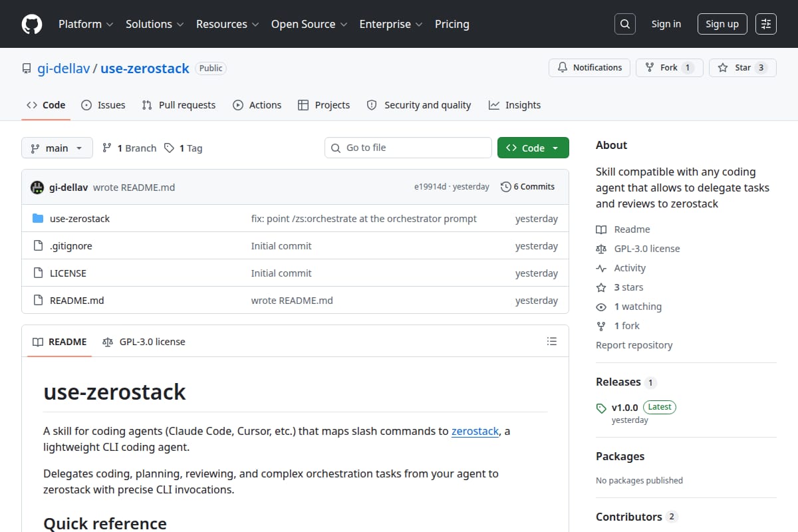
Task: Click the gi-dellav avatar in commit row
Action: (x=37, y=188)
